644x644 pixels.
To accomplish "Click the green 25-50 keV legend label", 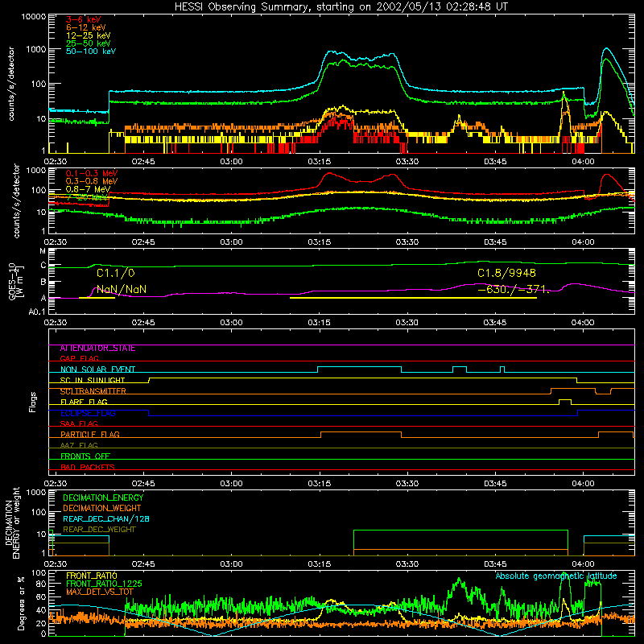I will [x=89, y=43].
